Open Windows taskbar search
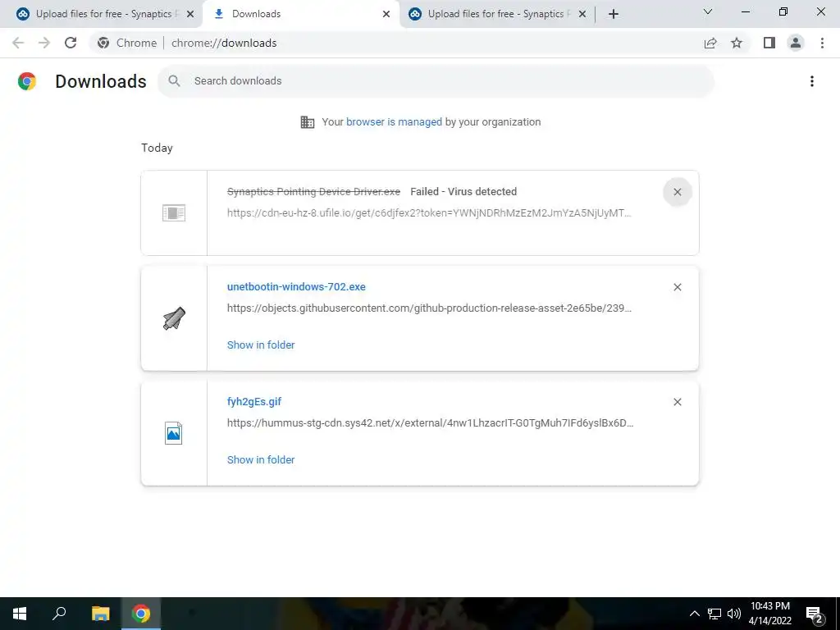This screenshot has height=630, width=840. tap(59, 614)
